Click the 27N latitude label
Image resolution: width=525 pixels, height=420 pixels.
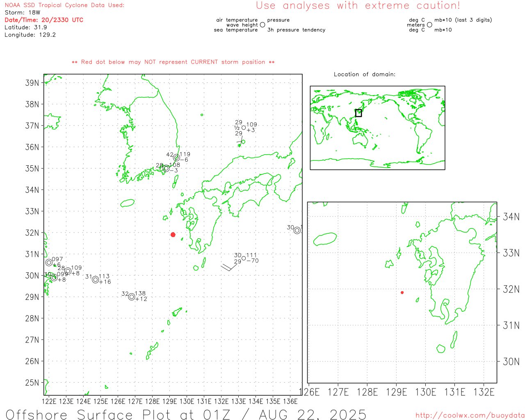pos(32,340)
